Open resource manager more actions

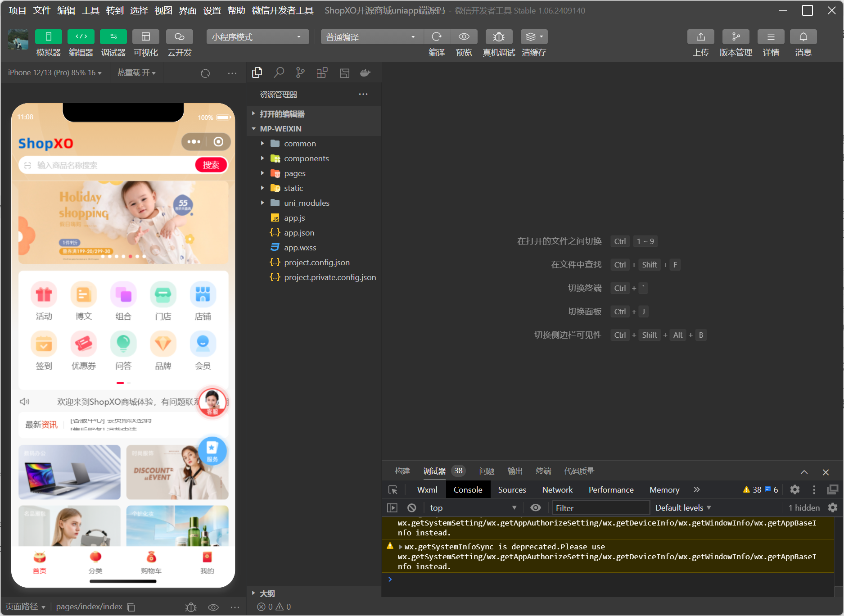click(x=363, y=94)
